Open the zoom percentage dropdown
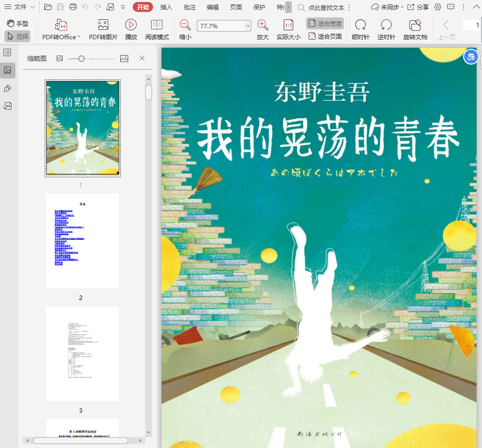This screenshot has width=482, height=448. click(248, 26)
